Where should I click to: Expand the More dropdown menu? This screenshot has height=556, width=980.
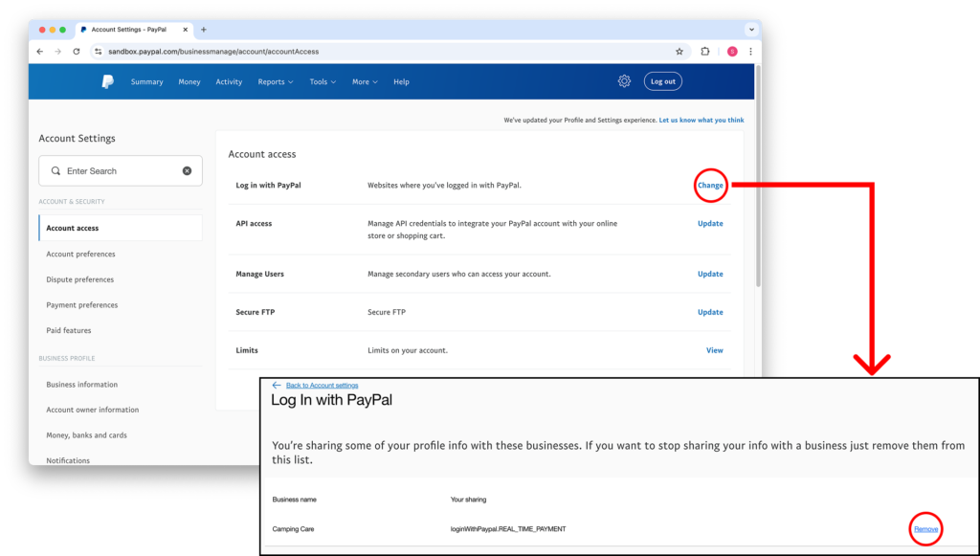pyautogui.click(x=365, y=82)
